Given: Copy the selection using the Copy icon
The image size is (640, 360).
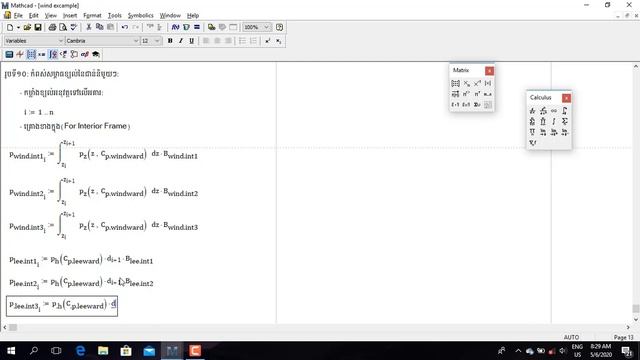Looking at the screenshot, I should (x=99, y=27).
